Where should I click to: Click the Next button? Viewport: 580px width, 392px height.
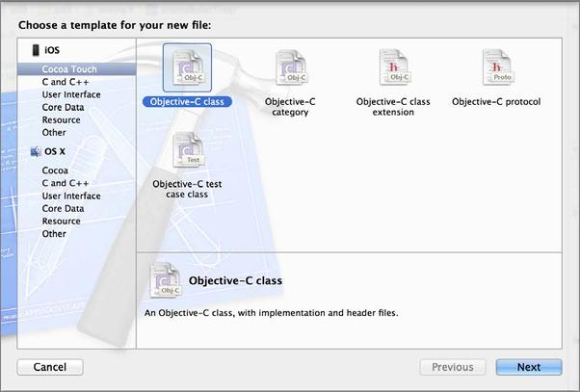(529, 367)
